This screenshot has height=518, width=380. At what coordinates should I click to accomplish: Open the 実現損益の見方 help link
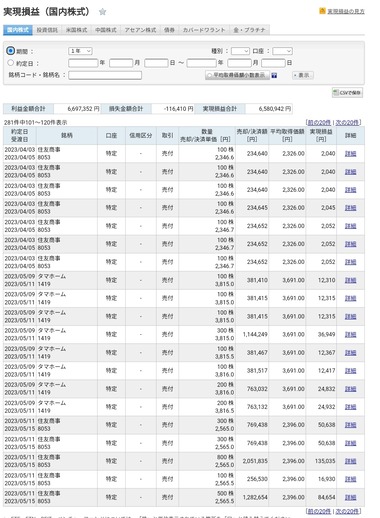(x=346, y=11)
